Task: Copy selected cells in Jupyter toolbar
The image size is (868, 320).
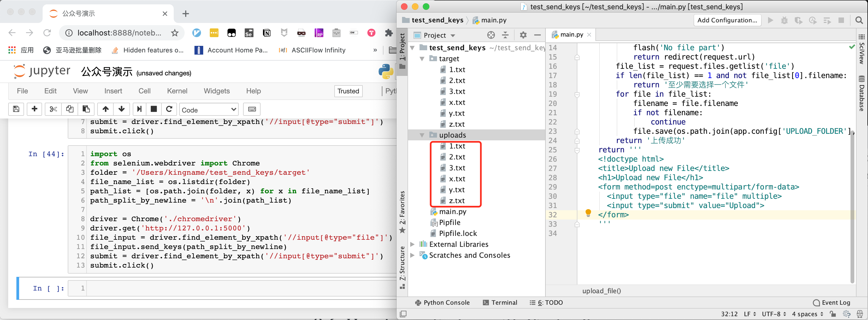Action: click(x=70, y=109)
